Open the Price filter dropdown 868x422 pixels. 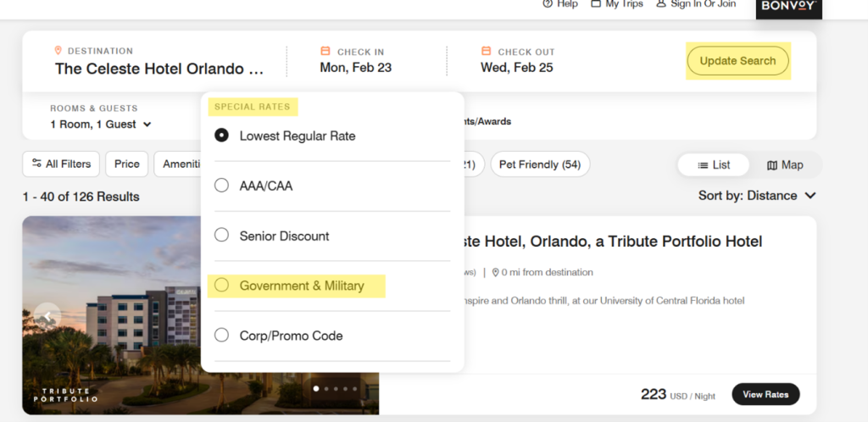(127, 164)
